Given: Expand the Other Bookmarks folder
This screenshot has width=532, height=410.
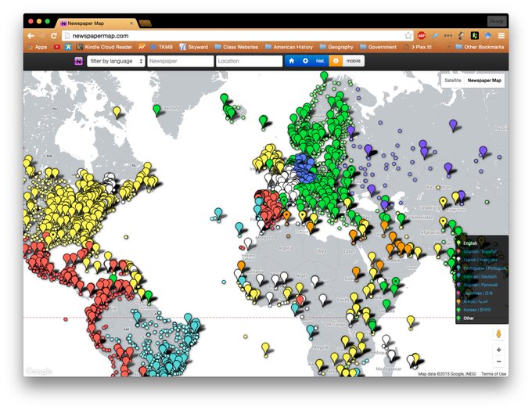Looking at the screenshot, I should pos(480,47).
